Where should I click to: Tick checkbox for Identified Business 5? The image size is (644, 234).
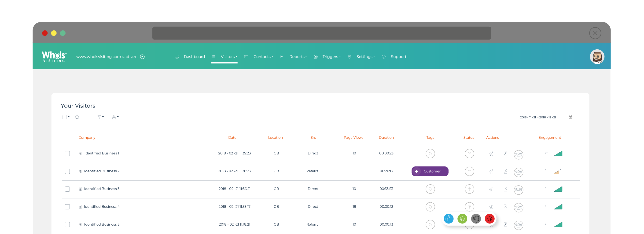[67, 224]
